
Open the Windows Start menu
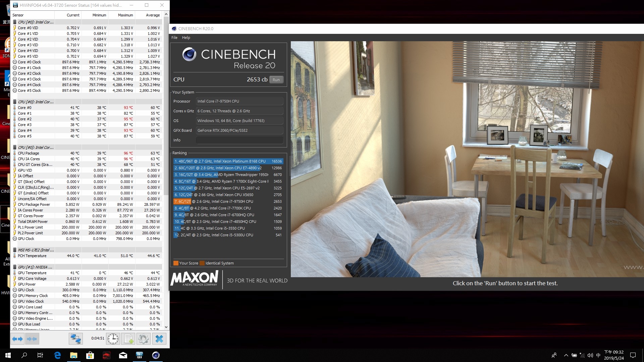[x=8, y=355]
